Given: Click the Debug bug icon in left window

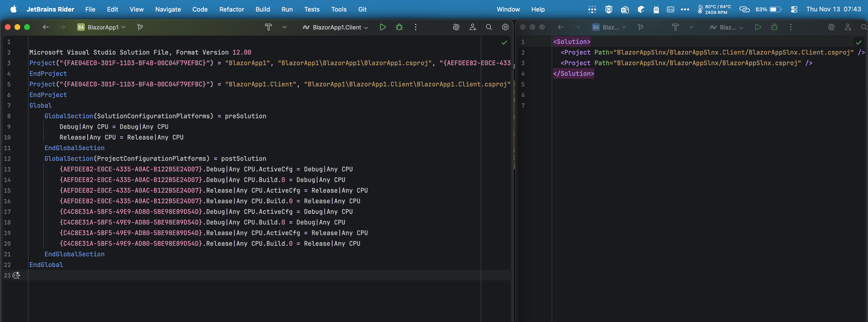Looking at the screenshot, I should tap(399, 27).
